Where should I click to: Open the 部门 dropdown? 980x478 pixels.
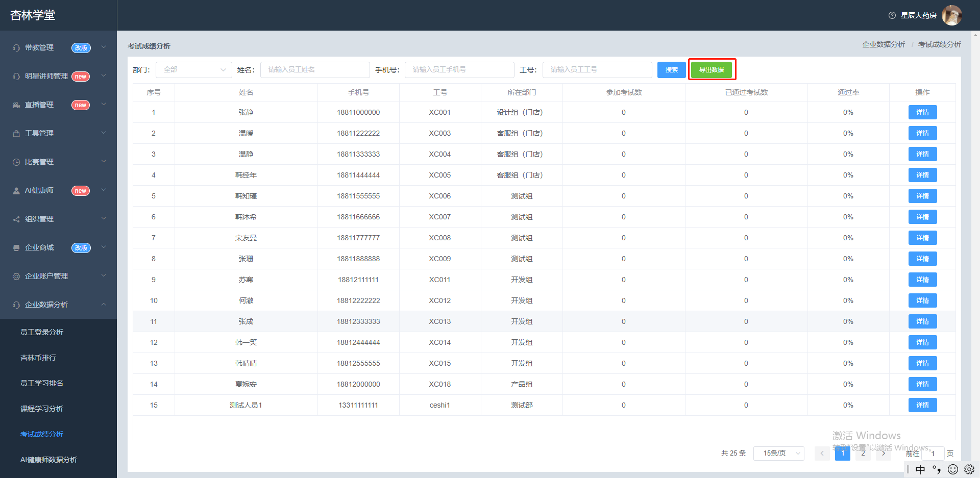tap(194, 70)
